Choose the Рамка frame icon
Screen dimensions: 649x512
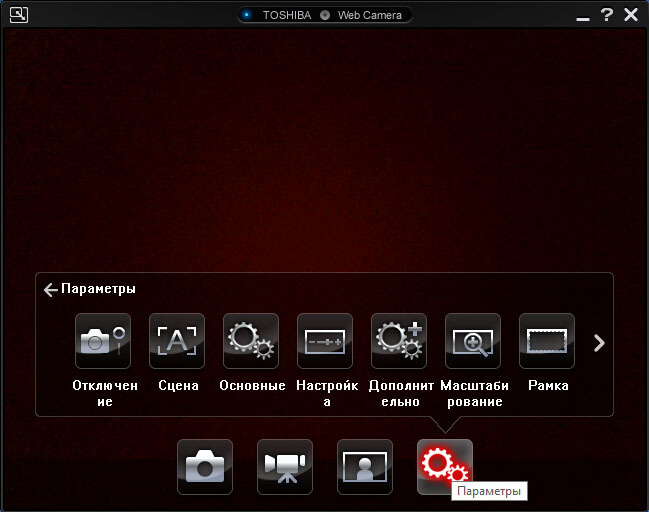pos(547,341)
